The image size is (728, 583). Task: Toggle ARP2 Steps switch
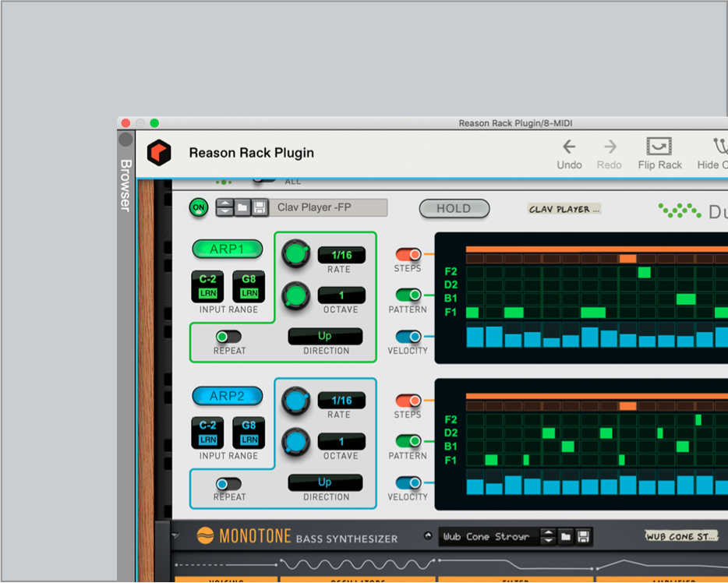[x=408, y=400]
